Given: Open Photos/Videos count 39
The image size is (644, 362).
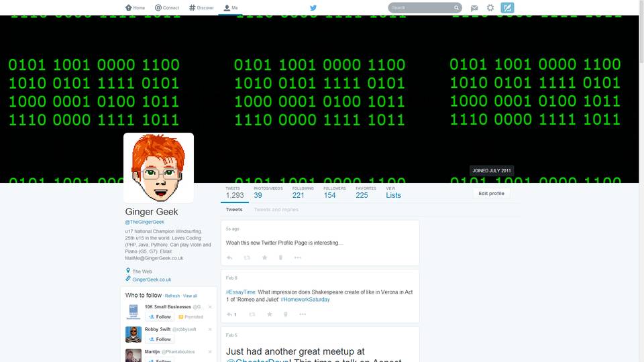Looking at the screenshot, I should coord(268,193).
